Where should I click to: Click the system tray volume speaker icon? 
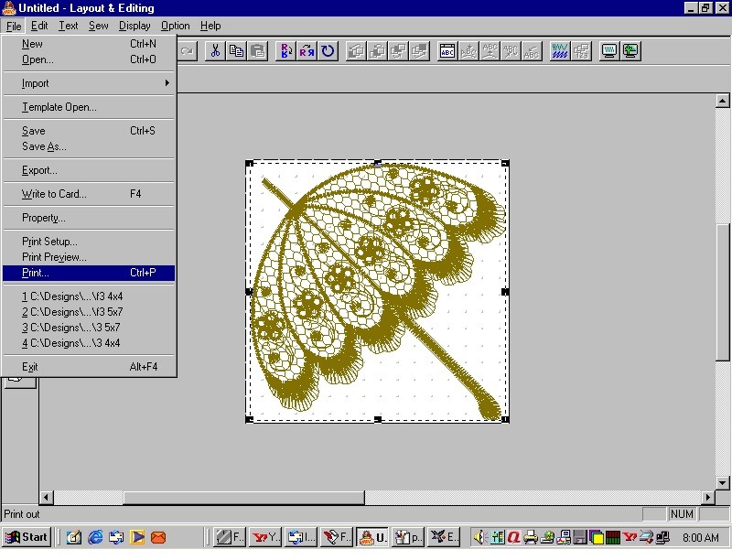coord(479,538)
